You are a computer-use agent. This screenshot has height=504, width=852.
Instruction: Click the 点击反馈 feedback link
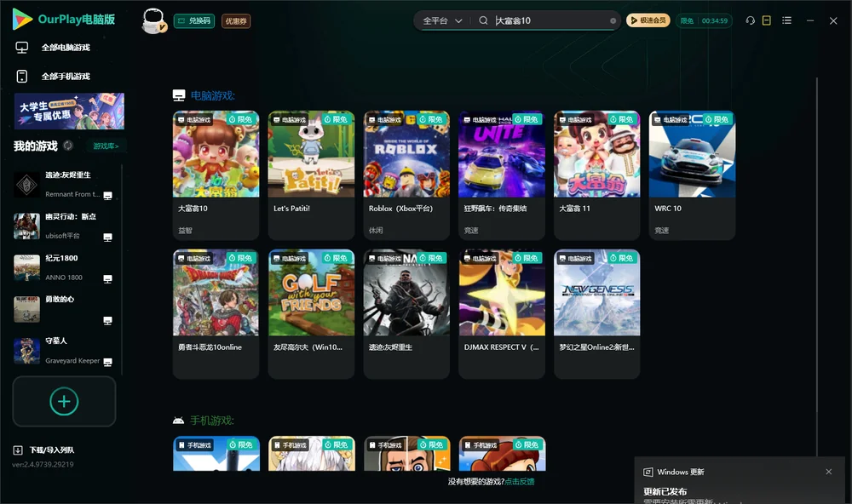click(x=520, y=481)
